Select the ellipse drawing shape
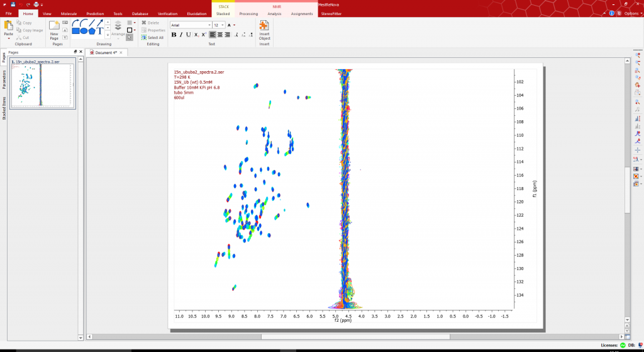The height and width of the screenshot is (352, 644). click(x=84, y=31)
